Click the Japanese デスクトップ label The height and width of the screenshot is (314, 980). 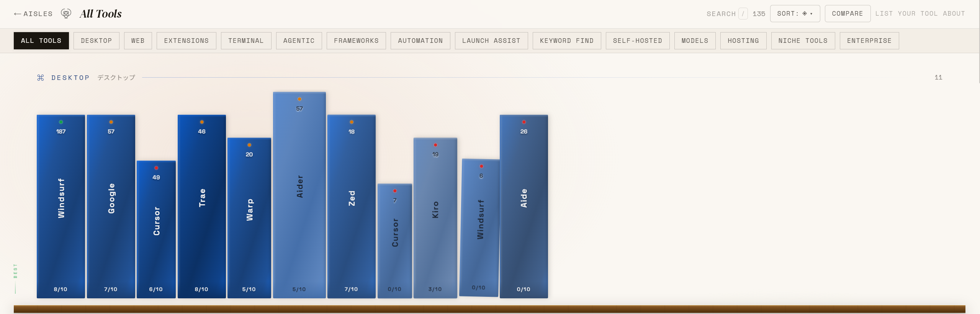(x=116, y=78)
